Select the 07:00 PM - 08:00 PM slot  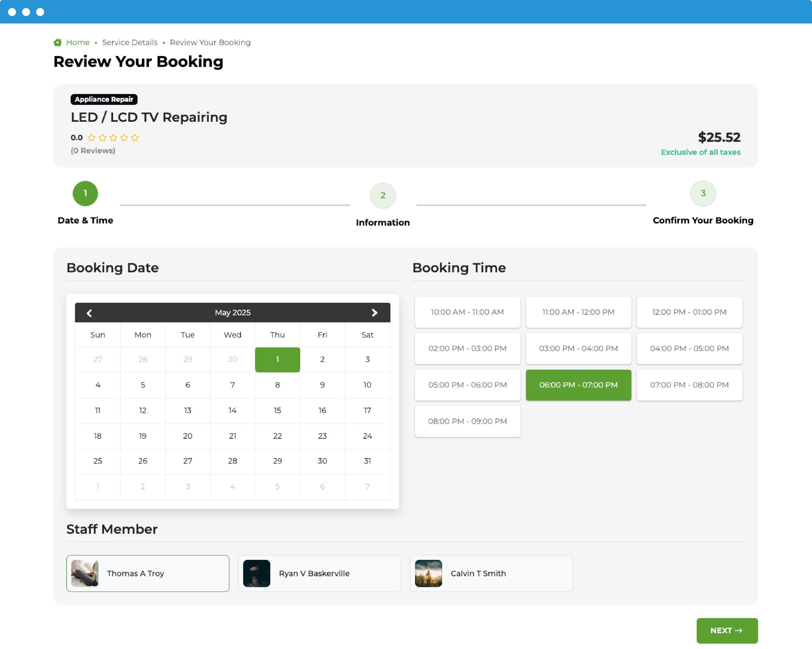[x=689, y=385]
